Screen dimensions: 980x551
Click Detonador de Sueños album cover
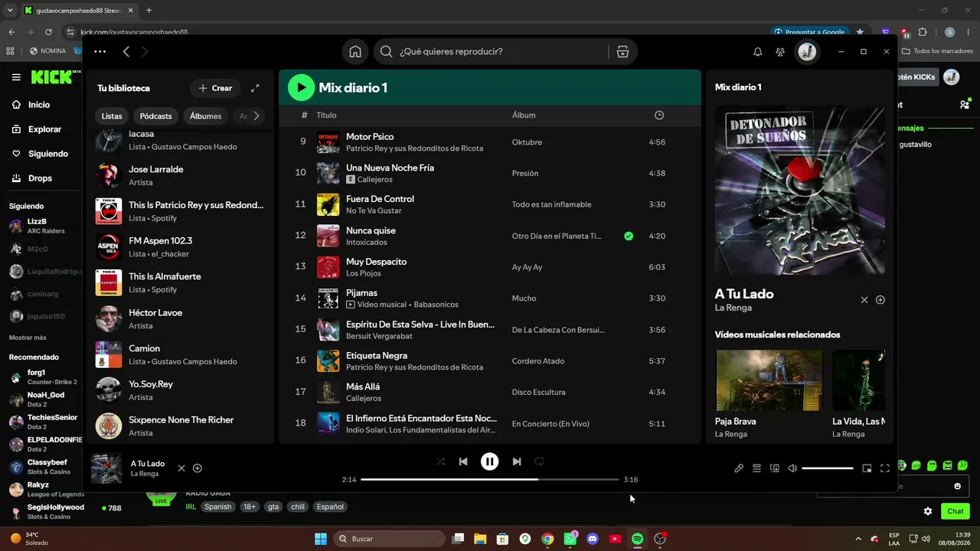[x=800, y=190]
